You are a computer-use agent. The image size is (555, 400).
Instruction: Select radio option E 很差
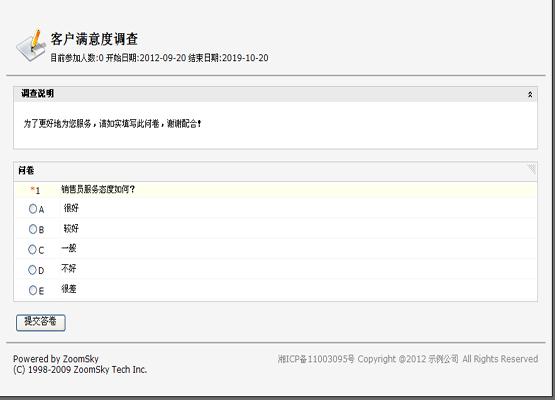(33, 290)
